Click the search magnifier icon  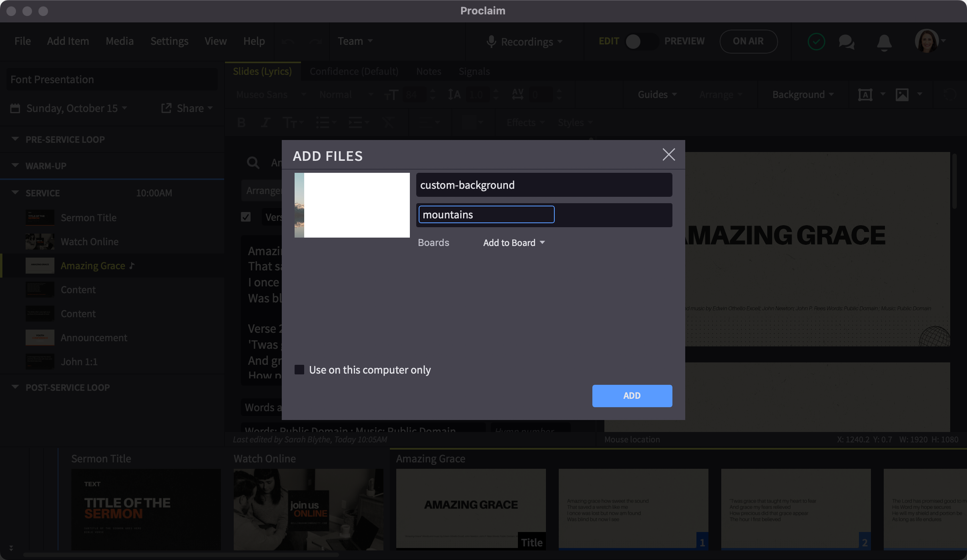click(x=253, y=162)
